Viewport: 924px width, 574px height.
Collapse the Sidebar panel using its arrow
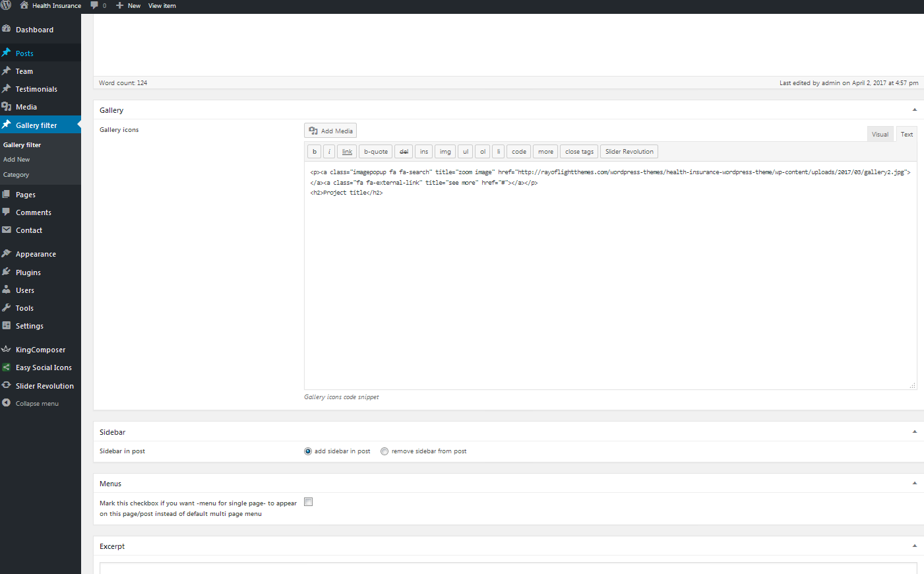tap(914, 432)
